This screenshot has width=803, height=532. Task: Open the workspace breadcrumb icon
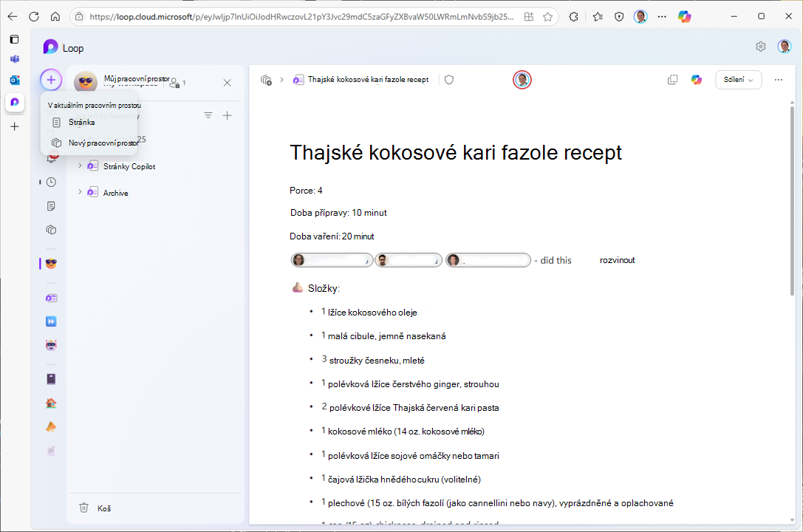coord(266,80)
